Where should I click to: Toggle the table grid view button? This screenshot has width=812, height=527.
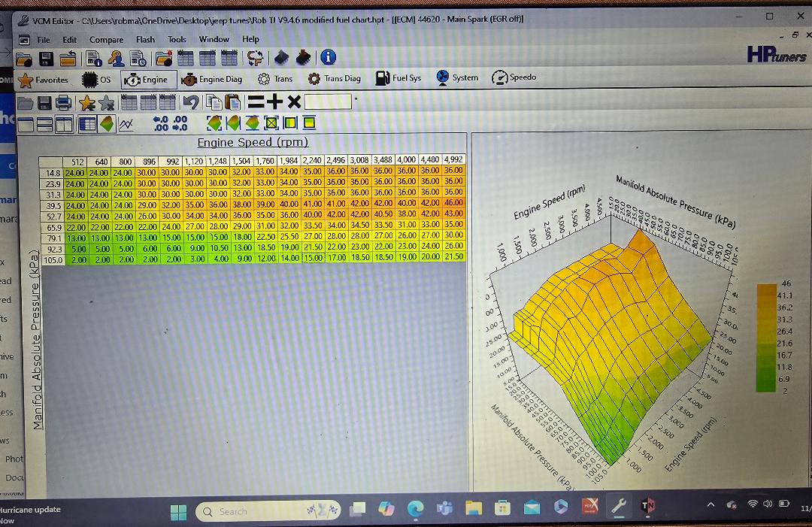point(86,124)
